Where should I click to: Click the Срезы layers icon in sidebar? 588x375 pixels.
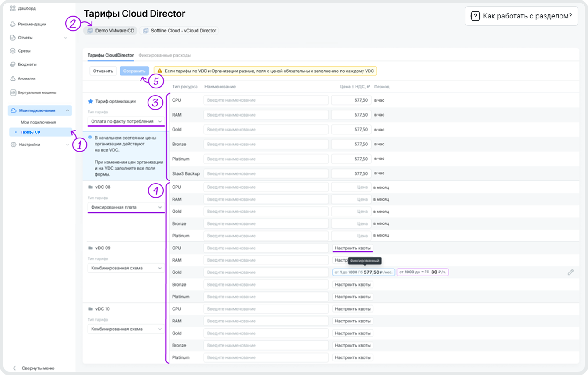(x=13, y=51)
